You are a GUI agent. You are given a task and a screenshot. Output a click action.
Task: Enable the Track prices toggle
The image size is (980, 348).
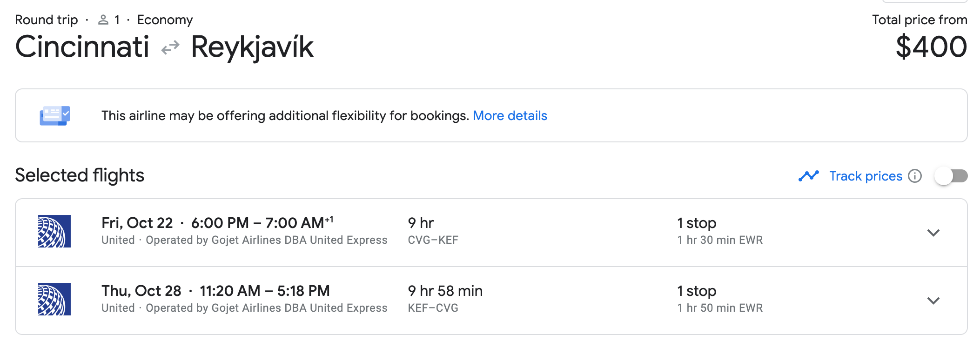[x=951, y=176]
